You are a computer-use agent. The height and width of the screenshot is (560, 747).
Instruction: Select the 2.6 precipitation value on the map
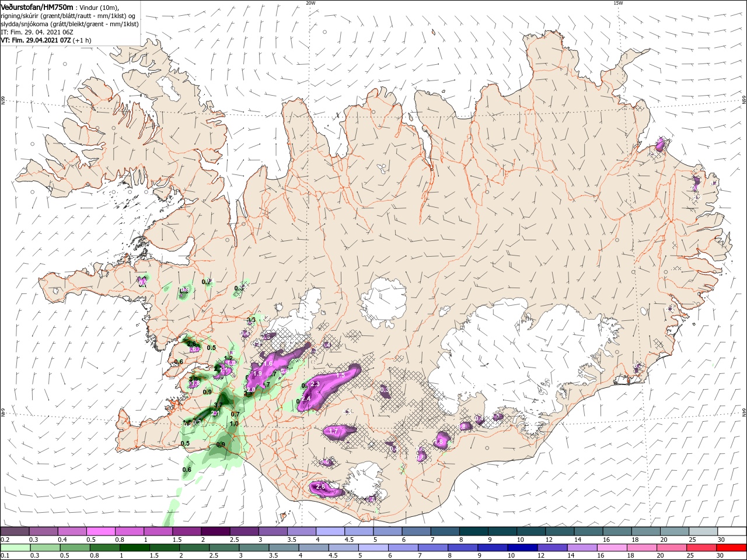pos(320,487)
